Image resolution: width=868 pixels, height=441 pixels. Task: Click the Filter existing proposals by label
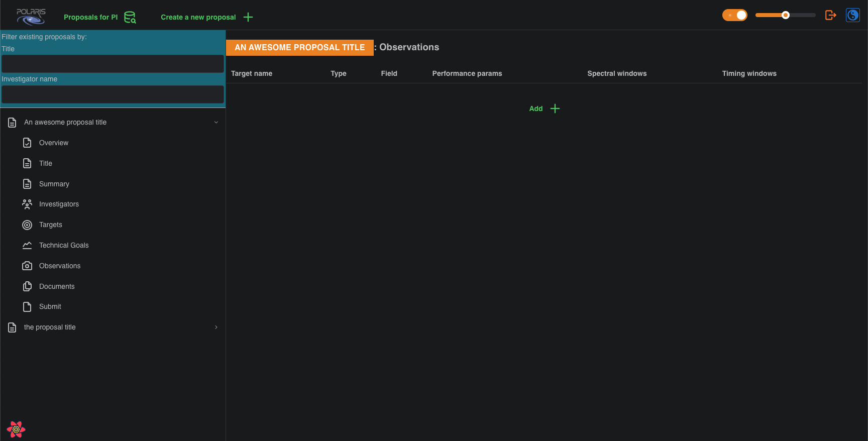point(44,37)
